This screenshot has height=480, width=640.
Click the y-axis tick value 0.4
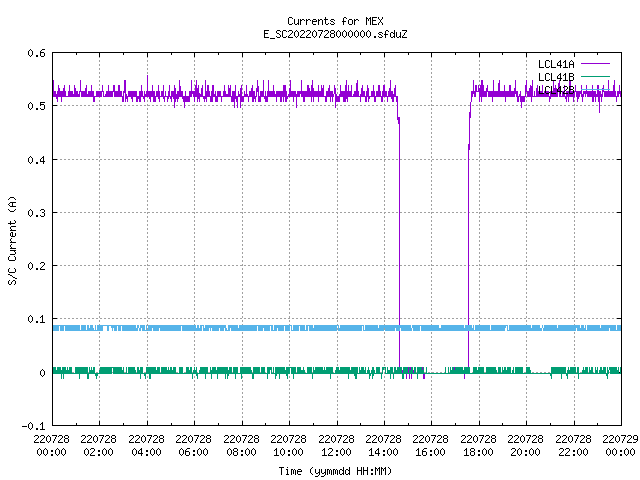click(36, 160)
